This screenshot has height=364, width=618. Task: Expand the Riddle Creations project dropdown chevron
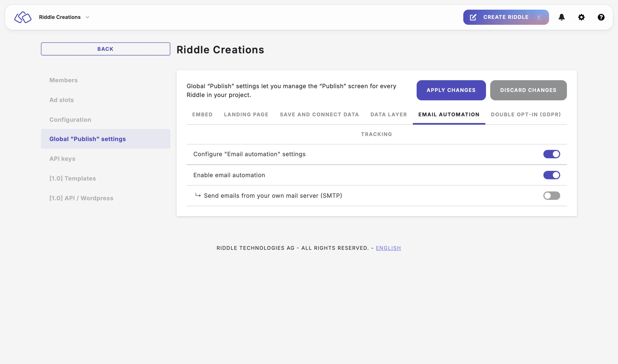pyautogui.click(x=87, y=17)
